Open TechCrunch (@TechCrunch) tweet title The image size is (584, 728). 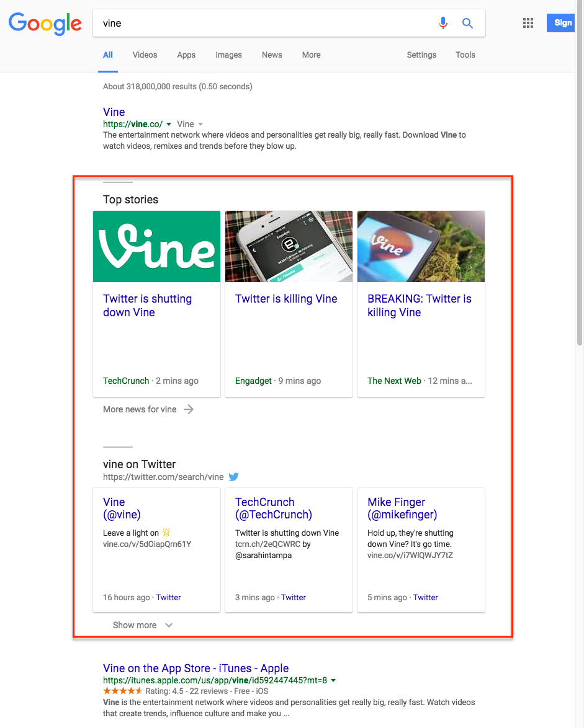(274, 508)
